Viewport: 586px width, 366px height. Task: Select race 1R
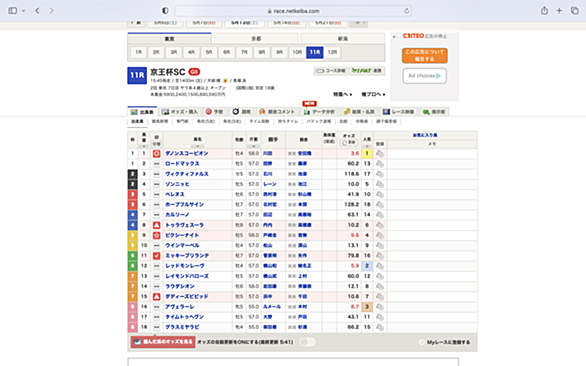(x=138, y=52)
